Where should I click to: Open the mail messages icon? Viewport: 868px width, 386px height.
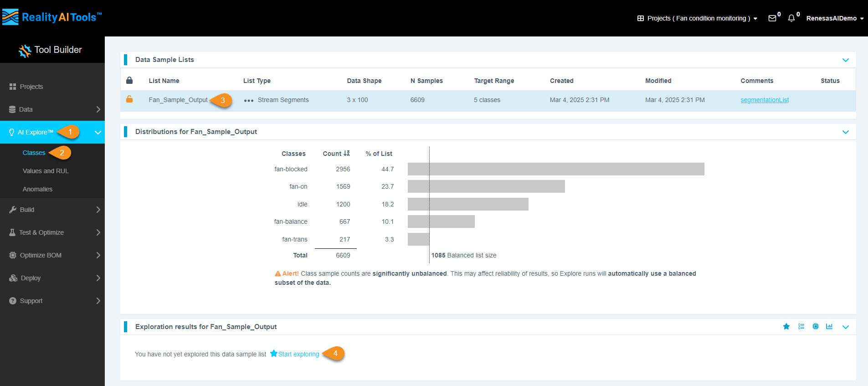pyautogui.click(x=772, y=18)
